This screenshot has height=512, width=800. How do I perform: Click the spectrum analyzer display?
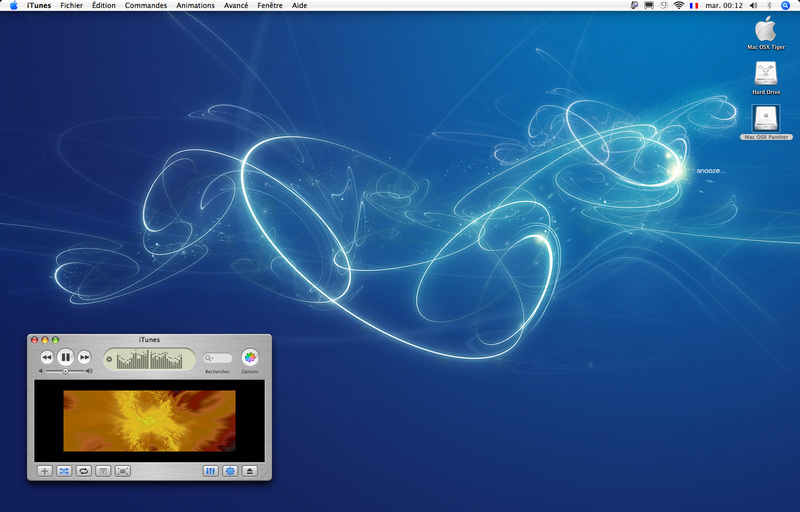pos(149,360)
